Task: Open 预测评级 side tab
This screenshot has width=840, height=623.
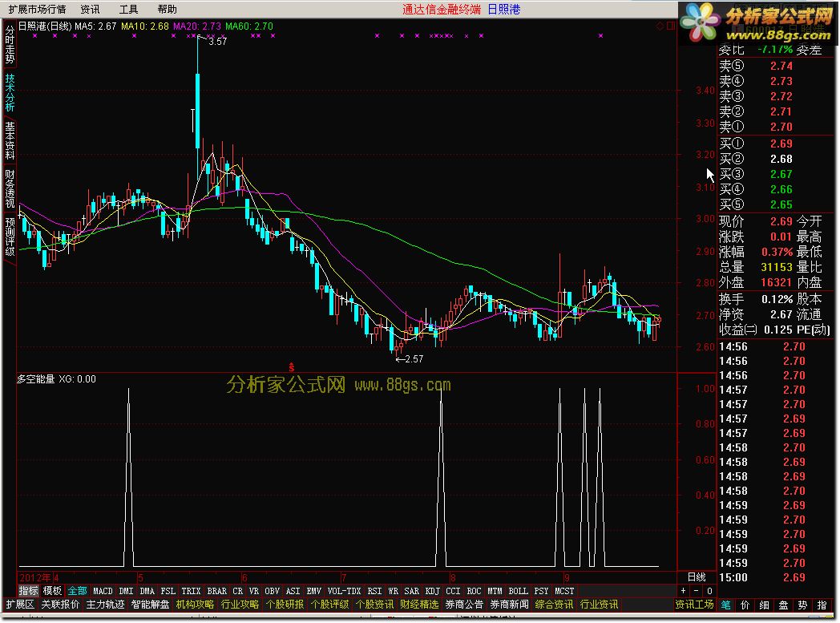Action: tap(10, 236)
